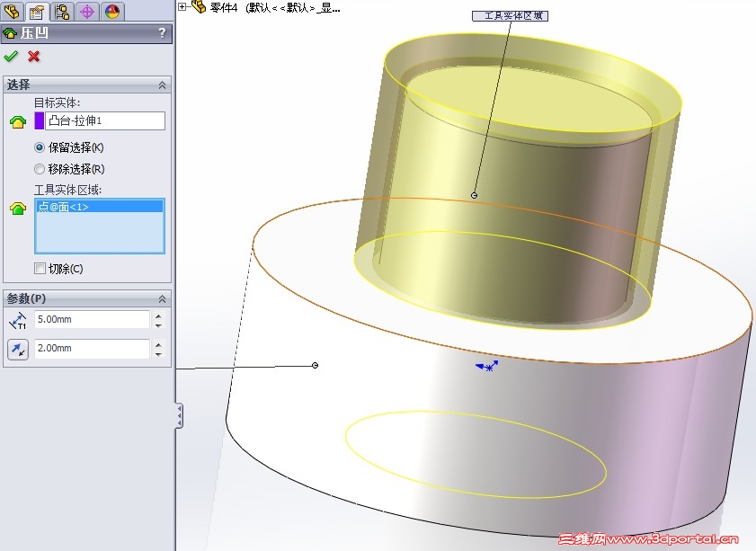Click the thickness field showing 5.00mm
This screenshot has height=551, width=756.
click(x=92, y=319)
